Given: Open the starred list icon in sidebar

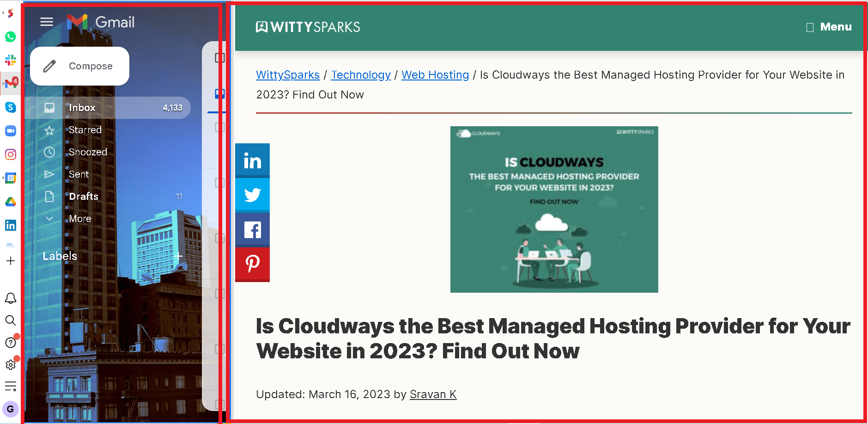Looking at the screenshot, I should 10,387.
